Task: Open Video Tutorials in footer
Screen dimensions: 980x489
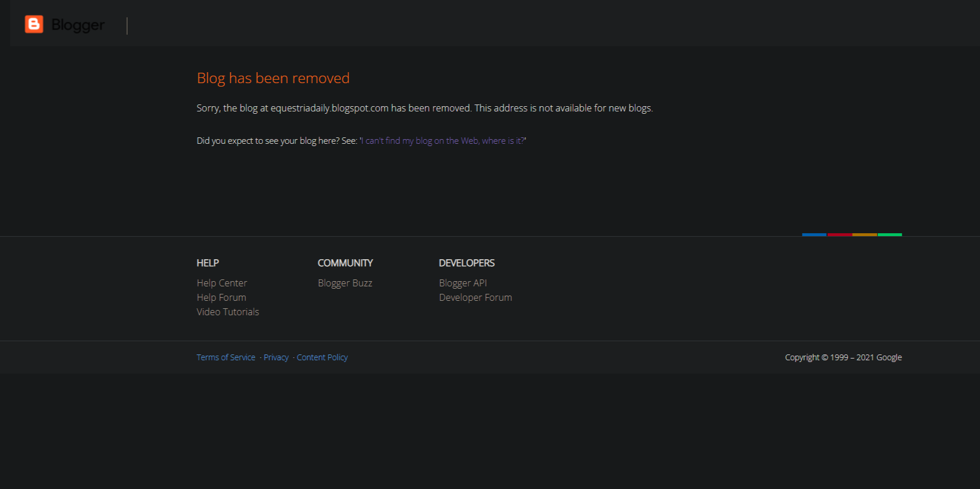Action: coord(227,312)
